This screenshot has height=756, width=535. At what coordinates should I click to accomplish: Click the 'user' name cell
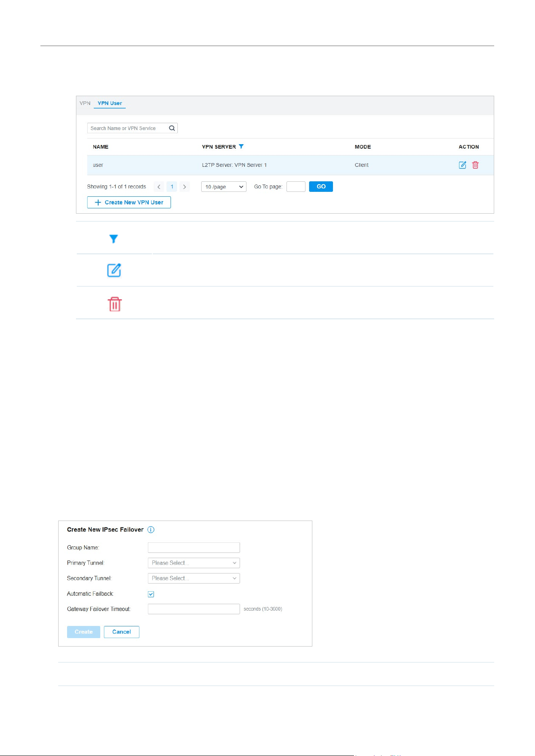(98, 165)
